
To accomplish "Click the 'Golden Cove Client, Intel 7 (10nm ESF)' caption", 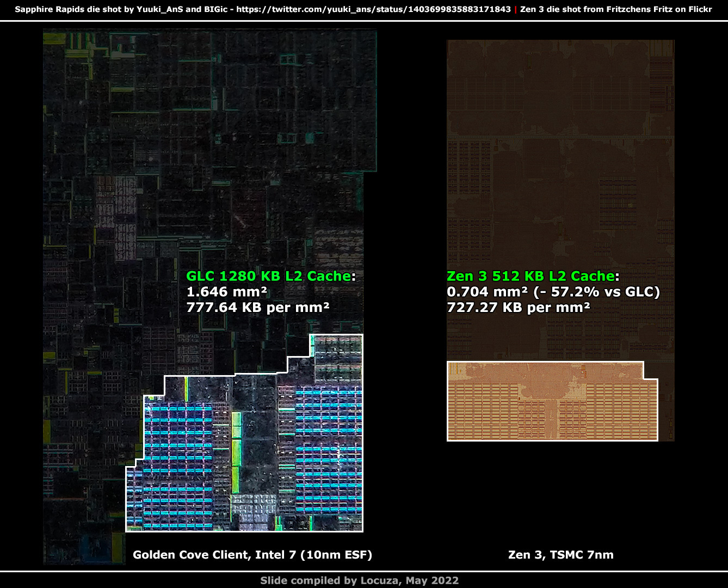I will (x=252, y=555).
